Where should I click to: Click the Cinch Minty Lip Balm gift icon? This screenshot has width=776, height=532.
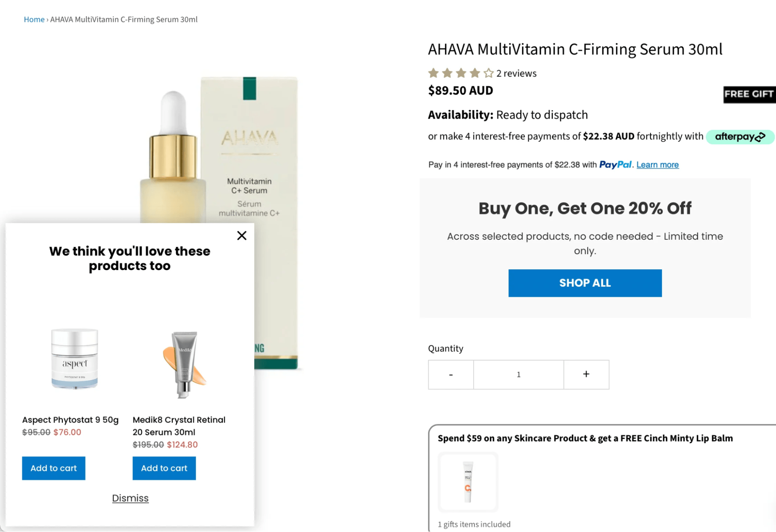[468, 482]
